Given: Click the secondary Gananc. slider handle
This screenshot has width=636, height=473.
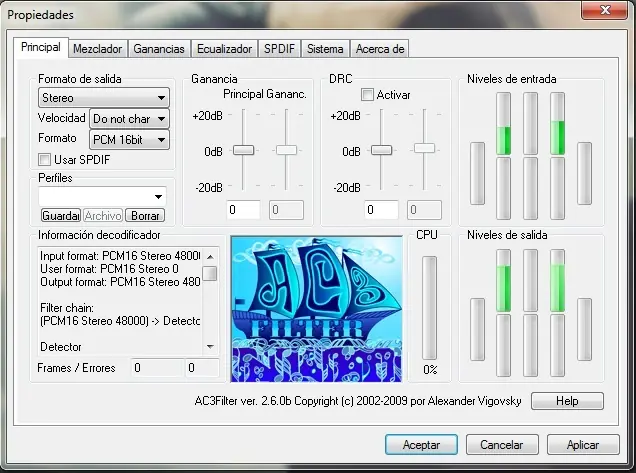Looking at the screenshot, I should pyautogui.click(x=286, y=150).
